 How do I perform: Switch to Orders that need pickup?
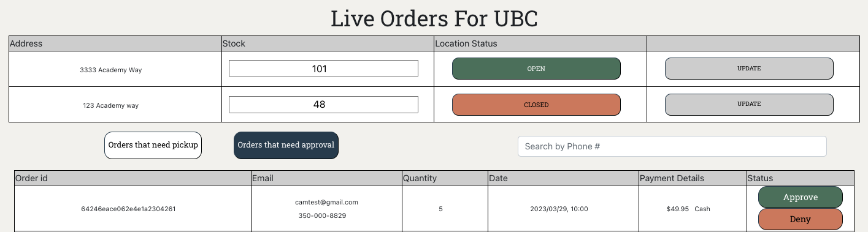(153, 145)
